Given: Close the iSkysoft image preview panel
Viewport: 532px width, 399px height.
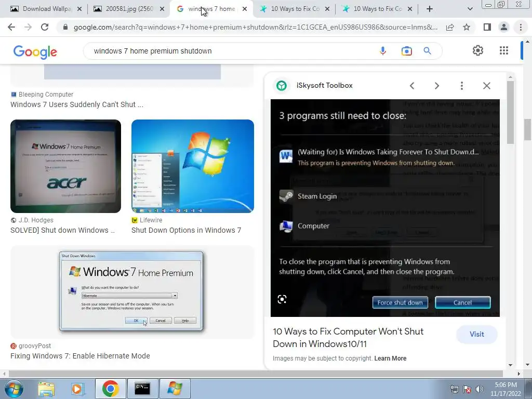Looking at the screenshot, I should coord(487,86).
